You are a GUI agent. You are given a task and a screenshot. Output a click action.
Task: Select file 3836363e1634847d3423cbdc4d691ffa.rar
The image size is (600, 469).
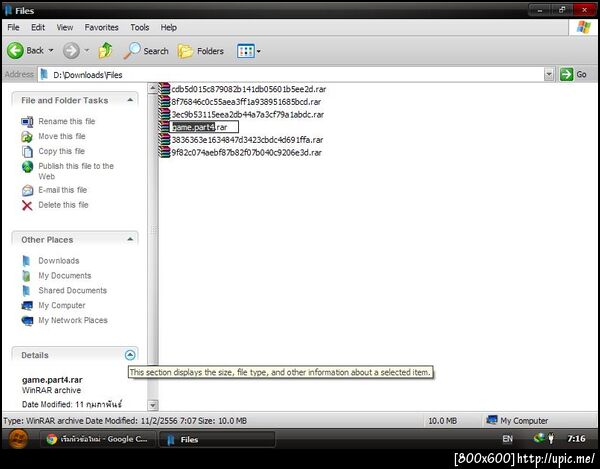[247, 140]
